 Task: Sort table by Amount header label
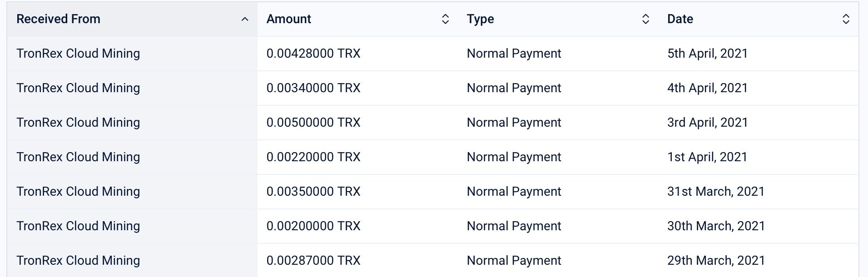tap(289, 19)
